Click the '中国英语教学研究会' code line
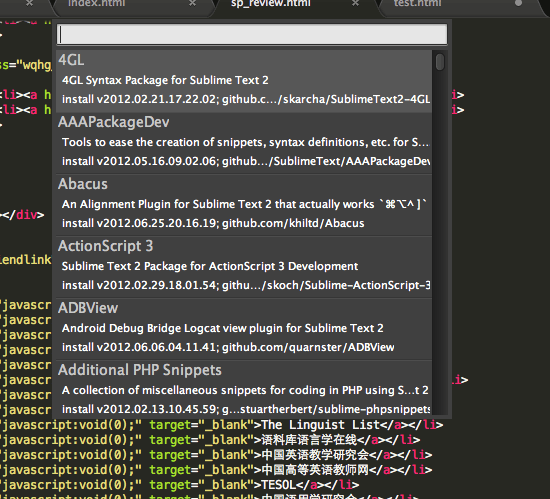550x499 pixels. [x=216, y=455]
